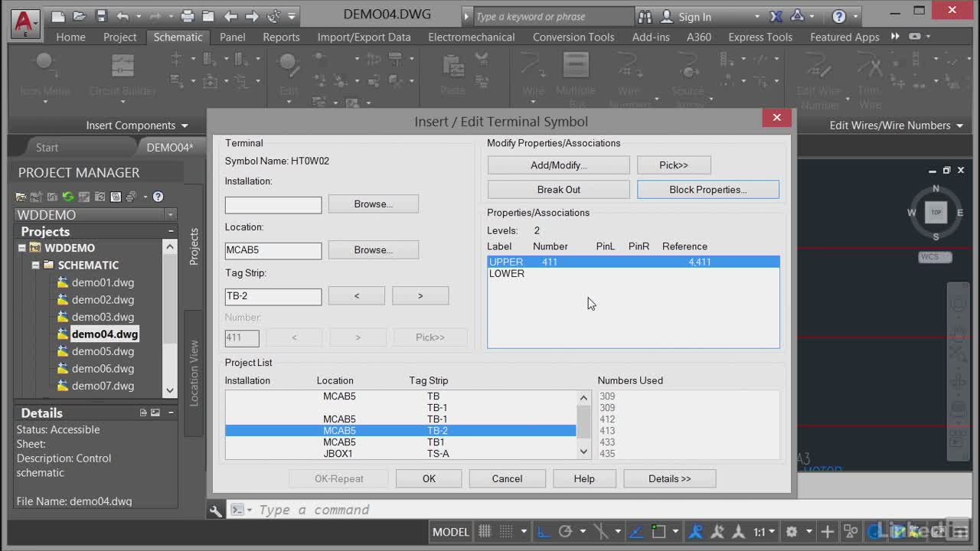Click the ViewCube TOP face
Viewport: 980px width, 551px height.
pos(936,212)
